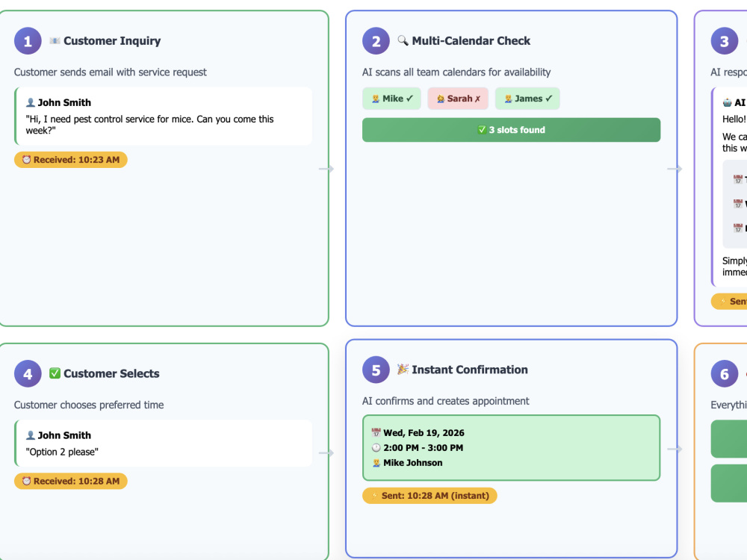The width and height of the screenshot is (747, 560).
Task: Click the technician icon next to Mike Johnson
Action: click(x=376, y=463)
